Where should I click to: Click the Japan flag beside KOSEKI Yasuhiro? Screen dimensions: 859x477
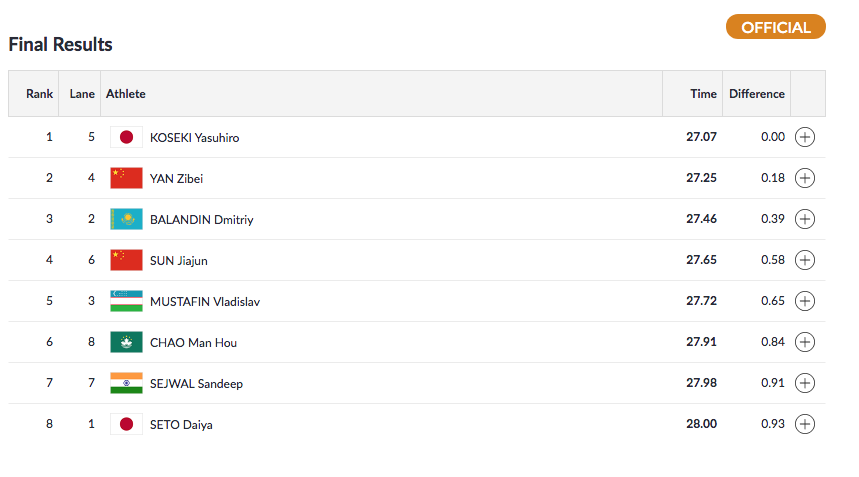click(126, 137)
